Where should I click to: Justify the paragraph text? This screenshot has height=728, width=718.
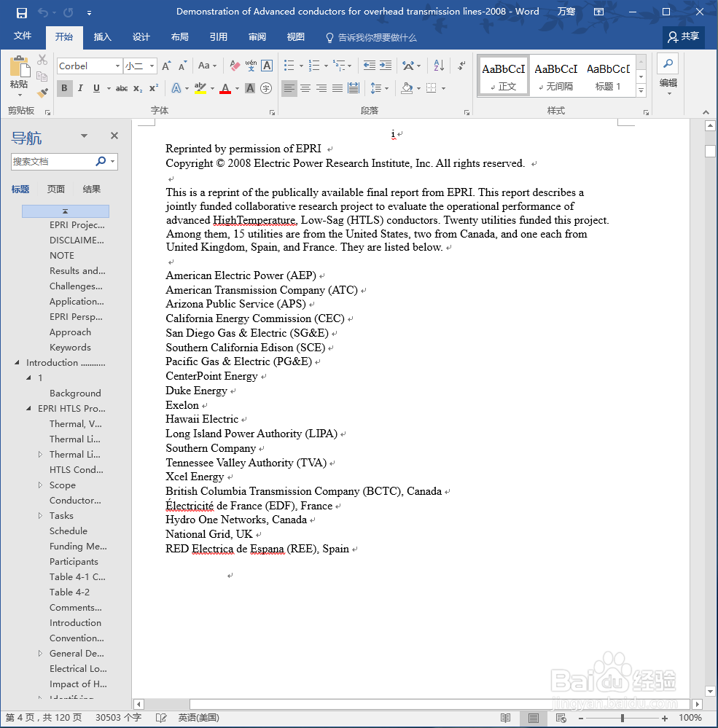337,88
